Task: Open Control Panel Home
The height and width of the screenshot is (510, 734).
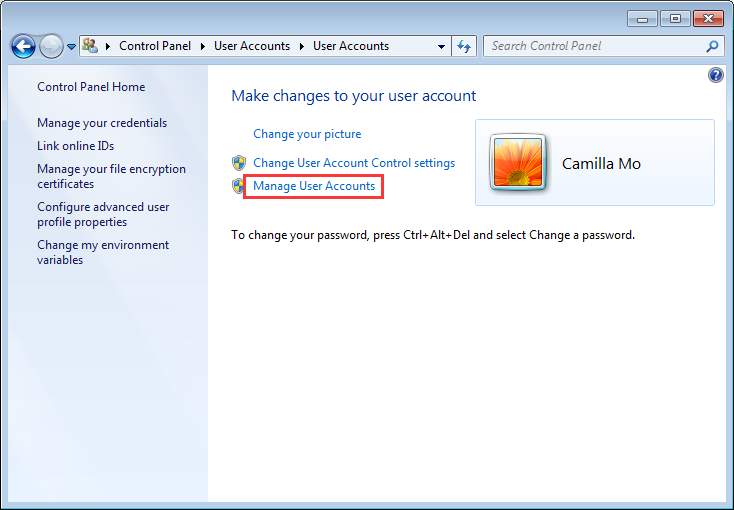Action: click(91, 87)
